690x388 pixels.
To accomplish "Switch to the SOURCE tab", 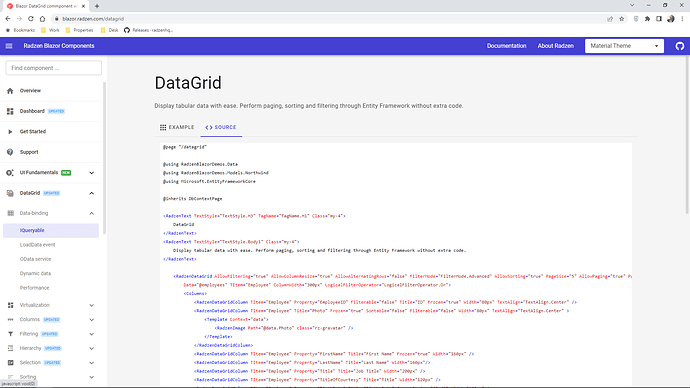I will pos(221,127).
